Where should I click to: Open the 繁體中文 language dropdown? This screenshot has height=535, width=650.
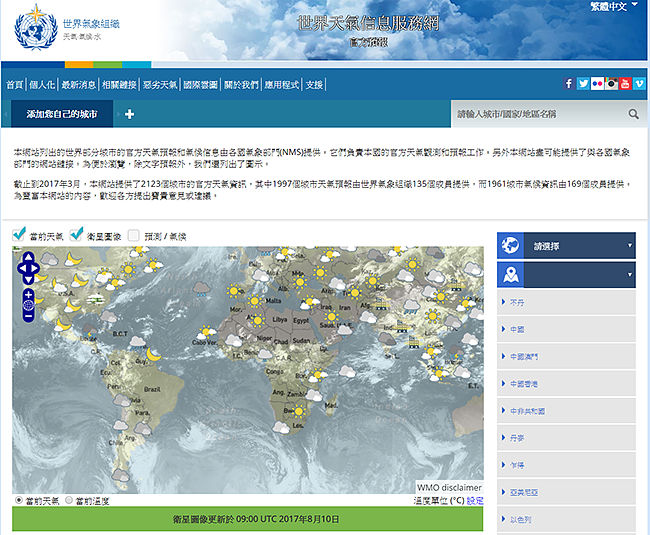click(600, 6)
